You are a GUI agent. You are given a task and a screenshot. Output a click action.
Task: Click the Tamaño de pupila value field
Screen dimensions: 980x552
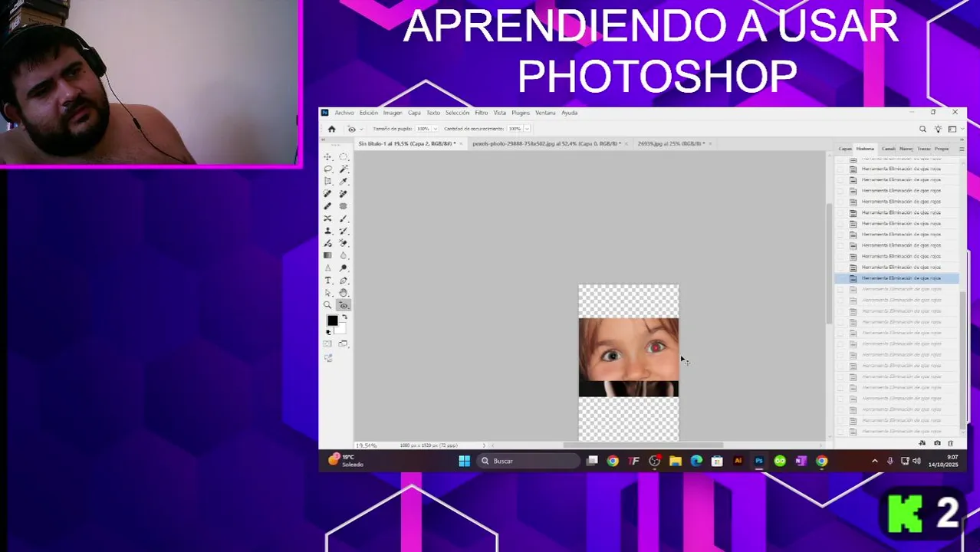point(423,129)
